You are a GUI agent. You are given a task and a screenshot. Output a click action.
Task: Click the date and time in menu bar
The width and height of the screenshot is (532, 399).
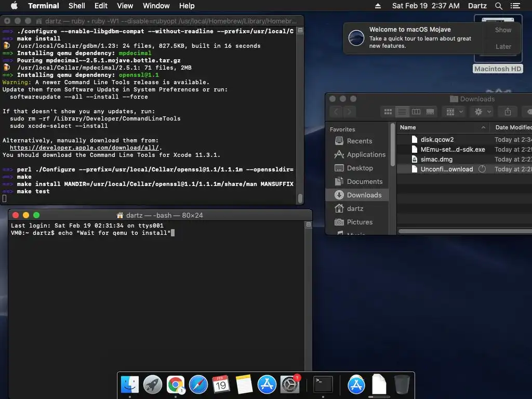[426, 6]
